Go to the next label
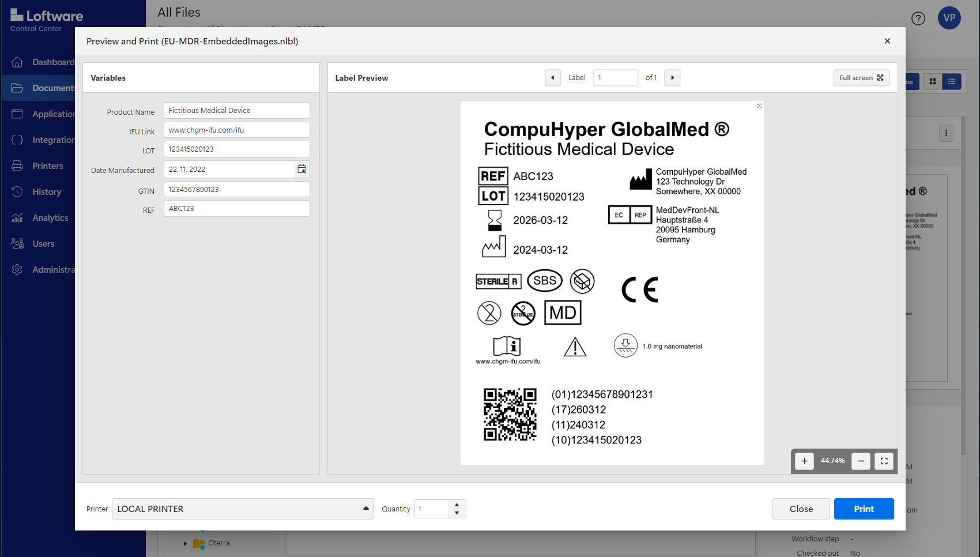The width and height of the screenshot is (980, 557). pos(672,78)
